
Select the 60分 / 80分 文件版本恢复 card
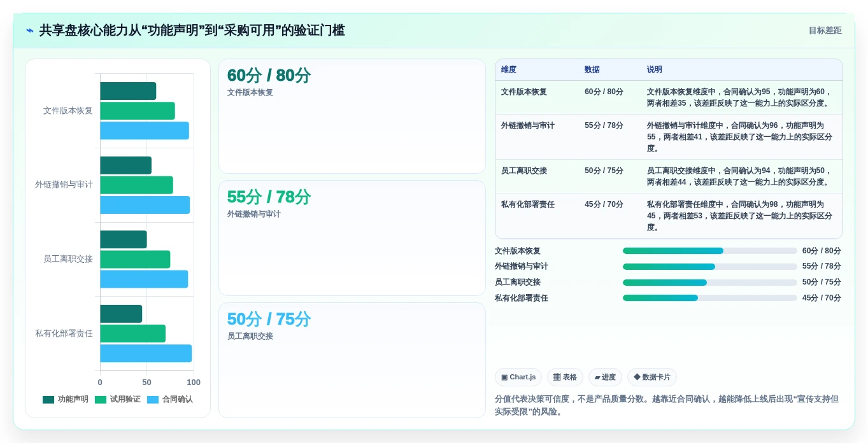point(352,116)
